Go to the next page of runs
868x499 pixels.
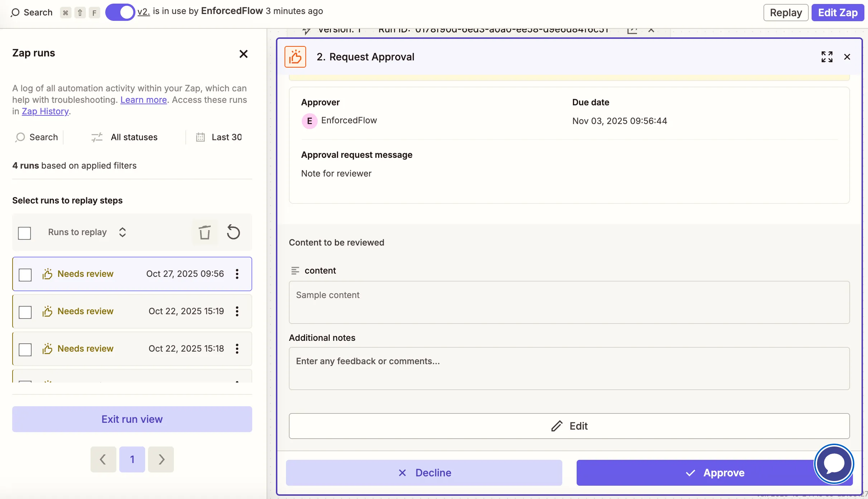tap(161, 459)
